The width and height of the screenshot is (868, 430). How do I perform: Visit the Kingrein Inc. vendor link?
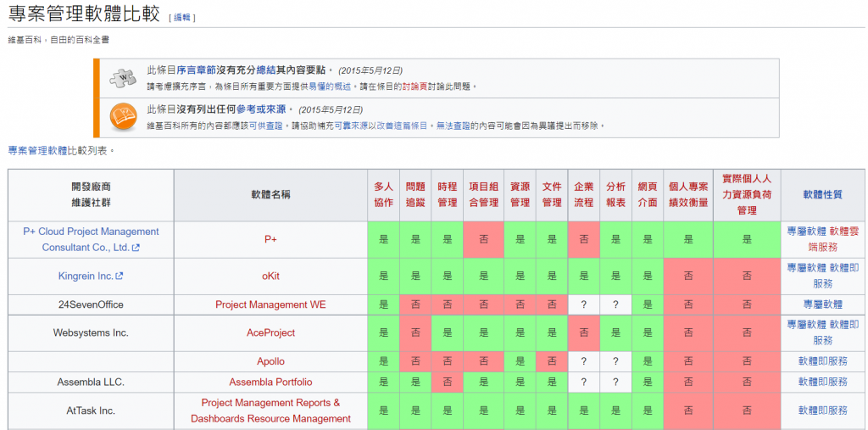point(86,276)
